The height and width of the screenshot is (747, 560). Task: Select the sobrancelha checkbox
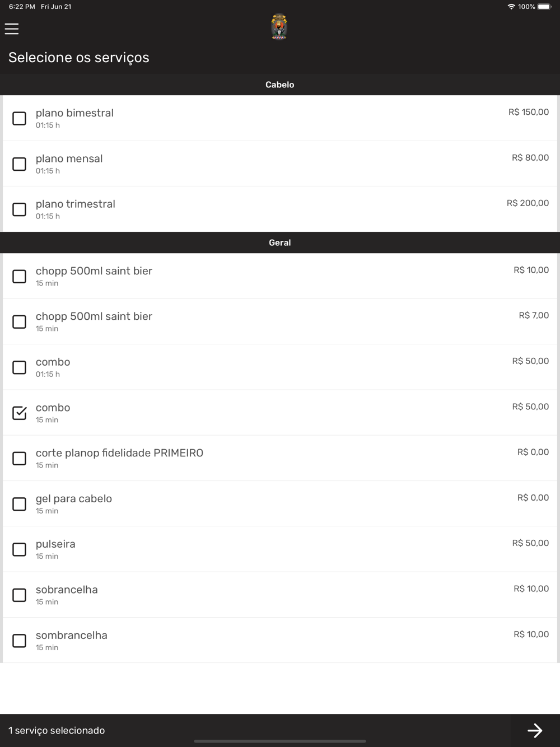tap(20, 595)
